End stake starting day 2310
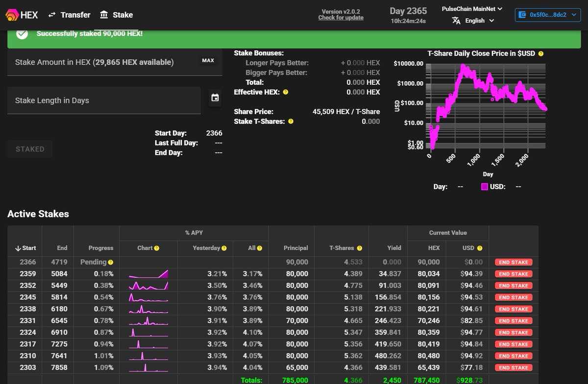588x384 pixels. (x=514, y=356)
